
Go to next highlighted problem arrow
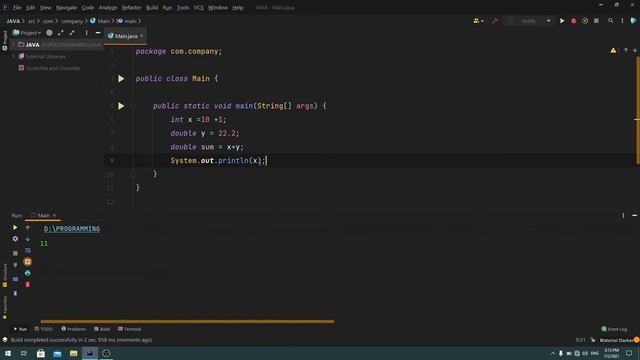635,51
